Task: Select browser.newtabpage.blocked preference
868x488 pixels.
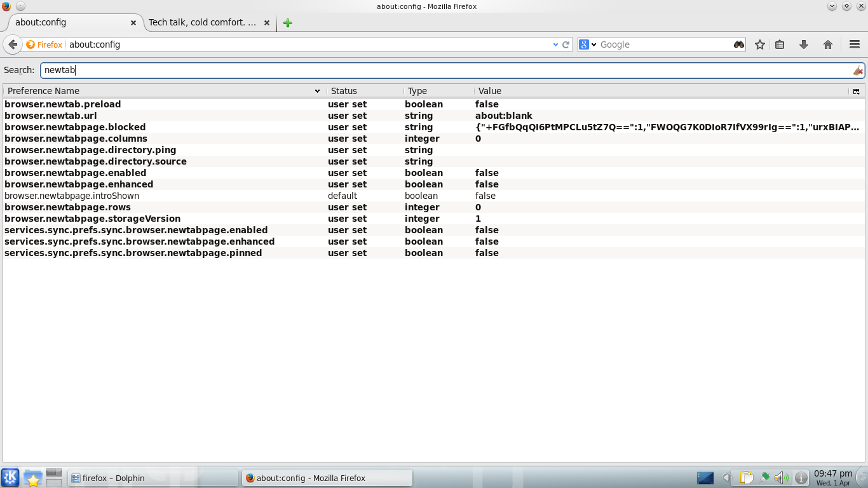Action: [433, 127]
